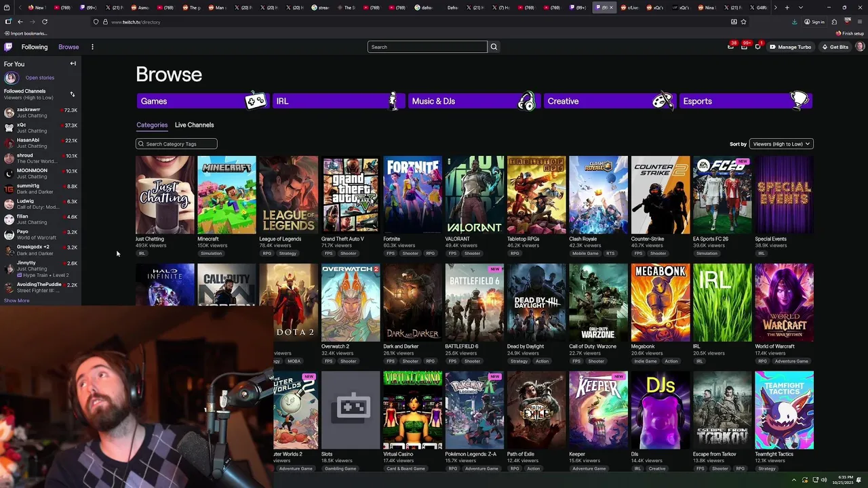Switch to the Live Channels tab
The image size is (868, 488).
(x=194, y=125)
